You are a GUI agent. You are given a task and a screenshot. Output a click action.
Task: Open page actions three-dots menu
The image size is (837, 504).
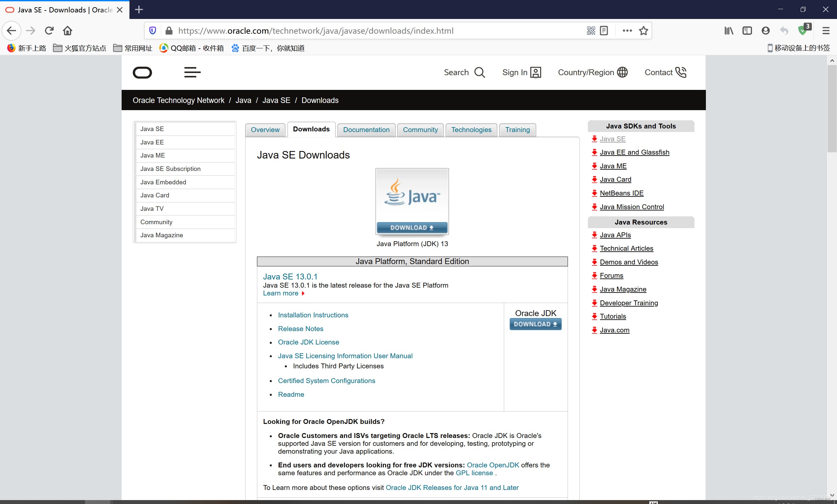[627, 31]
